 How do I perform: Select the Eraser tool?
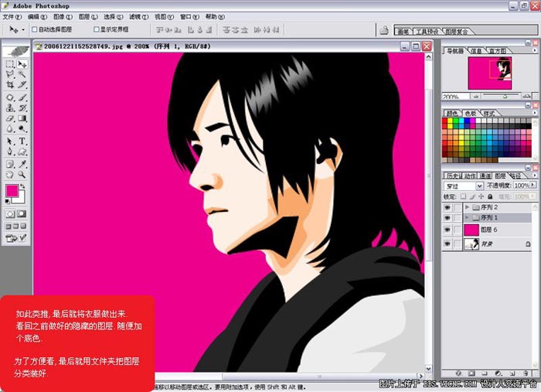[10, 120]
